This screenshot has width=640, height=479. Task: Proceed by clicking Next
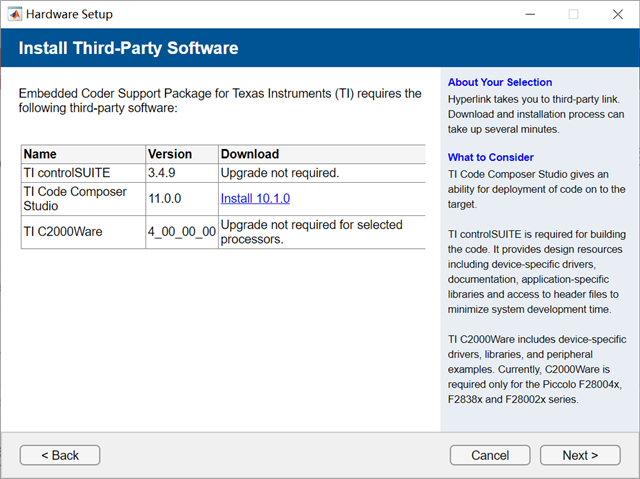[x=580, y=455]
